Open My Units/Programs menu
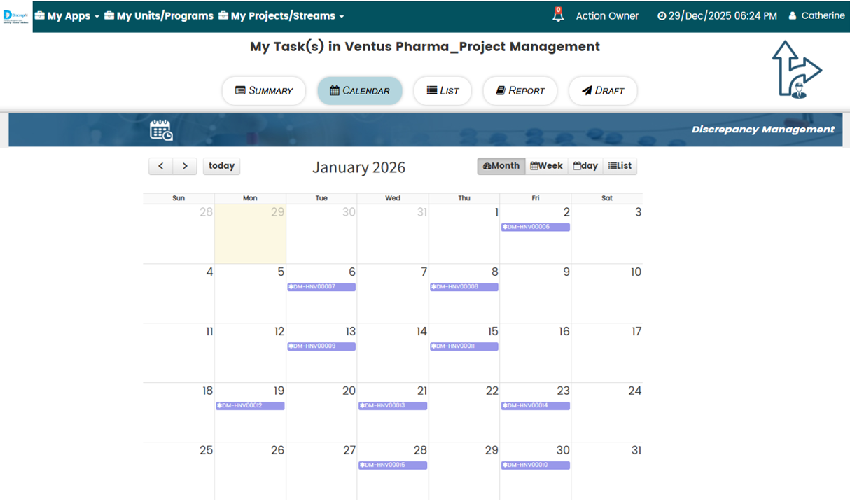 pos(159,15)
